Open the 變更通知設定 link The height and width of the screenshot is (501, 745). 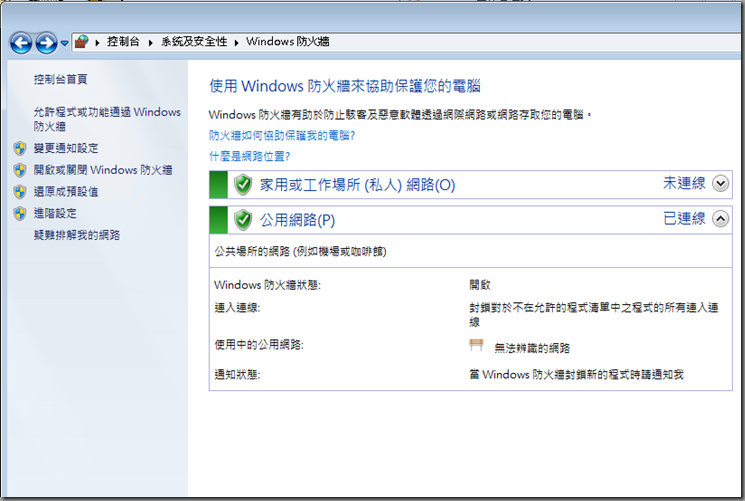[x=66, y=148]
